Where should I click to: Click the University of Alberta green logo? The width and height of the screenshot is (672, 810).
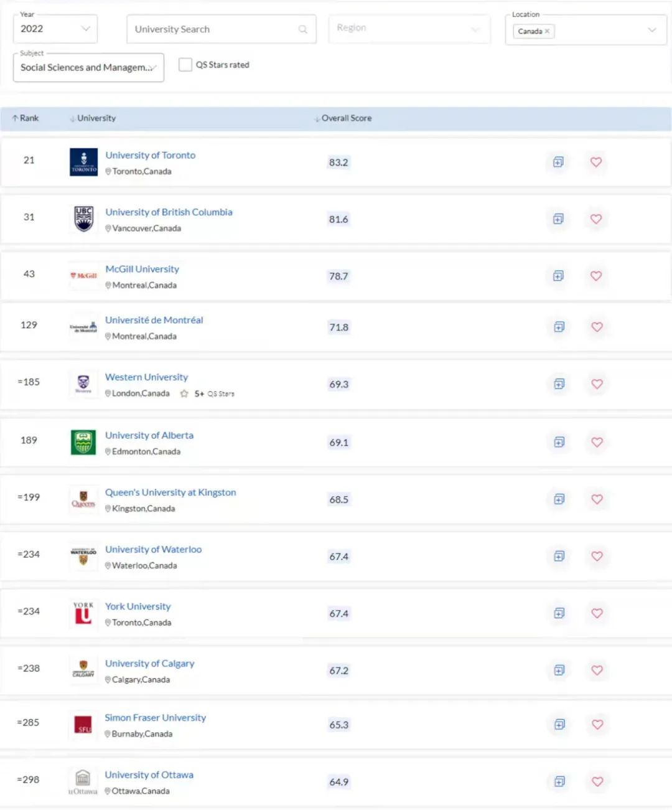(83, 442)
